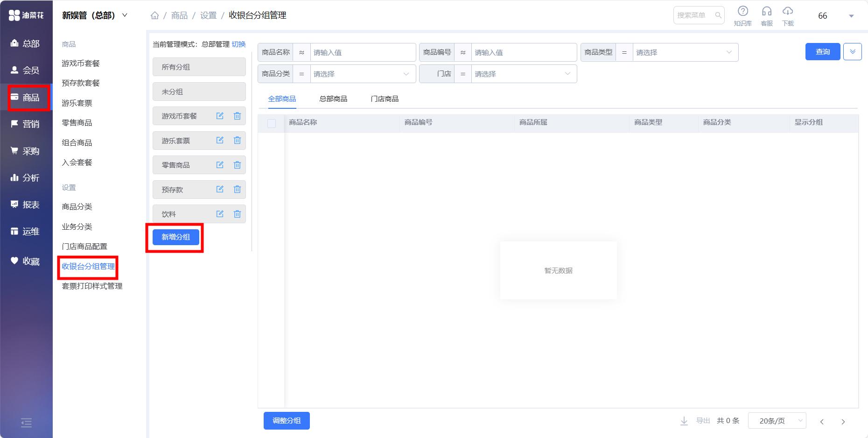Image resolution: width=868 pixels, height=438 pixels.
Task: Expand more filters with double-chevron button
Action: pos(853,52)
